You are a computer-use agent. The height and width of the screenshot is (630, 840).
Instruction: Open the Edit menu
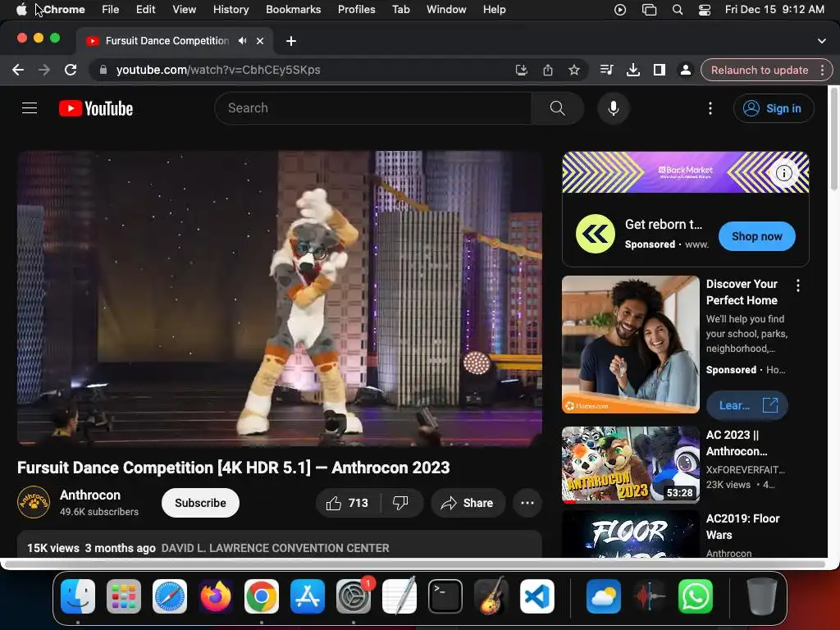(x=145, y=10)
